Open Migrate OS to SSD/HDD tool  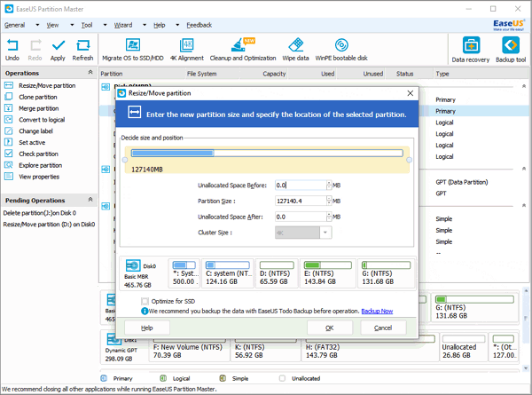pos(133,50)
